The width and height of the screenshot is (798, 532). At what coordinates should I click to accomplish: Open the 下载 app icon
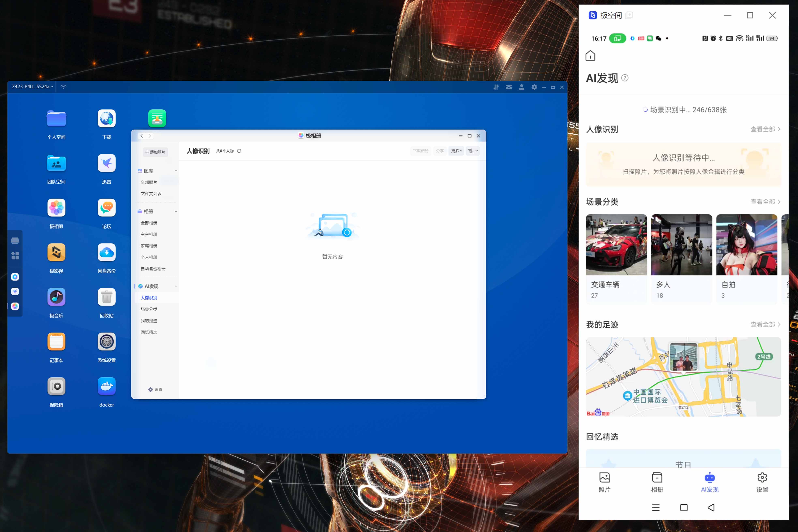coord(106,118)
